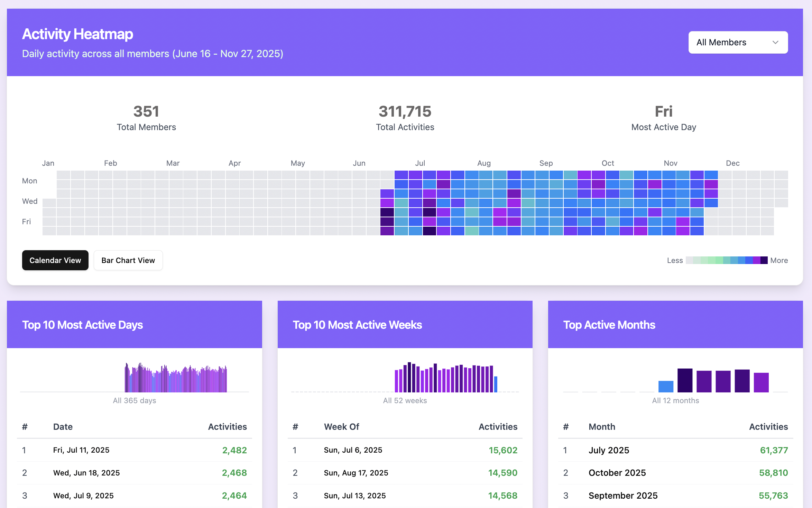Click the tallest bar in the months chart

685,380
